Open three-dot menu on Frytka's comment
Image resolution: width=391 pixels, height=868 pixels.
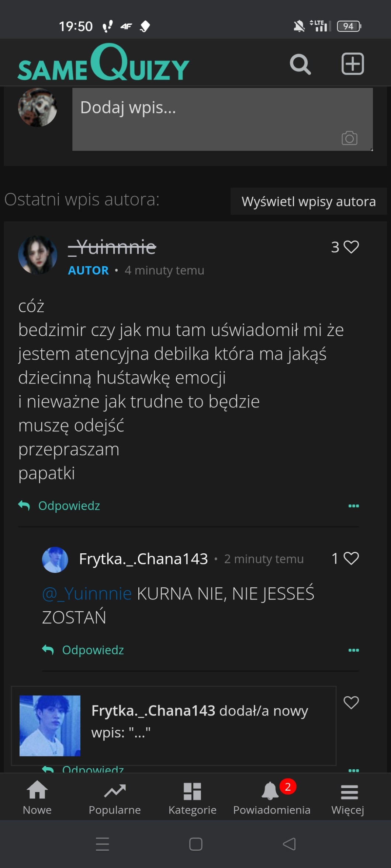[353, 650]
